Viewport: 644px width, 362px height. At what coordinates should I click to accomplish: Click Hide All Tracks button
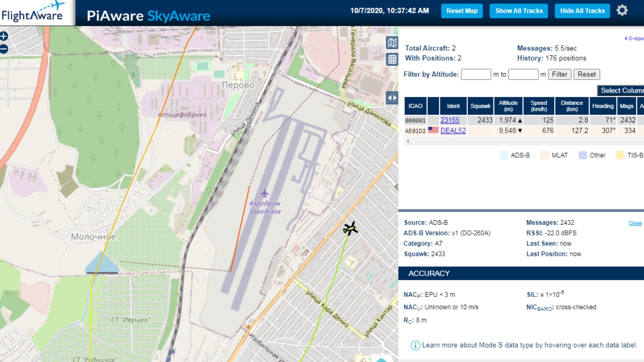point(582,11)
